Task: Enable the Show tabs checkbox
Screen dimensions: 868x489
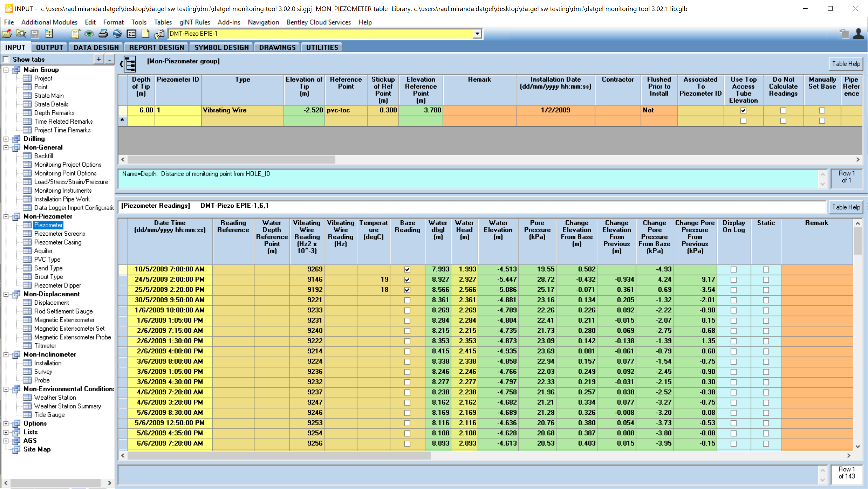Action: pos(6,59)
